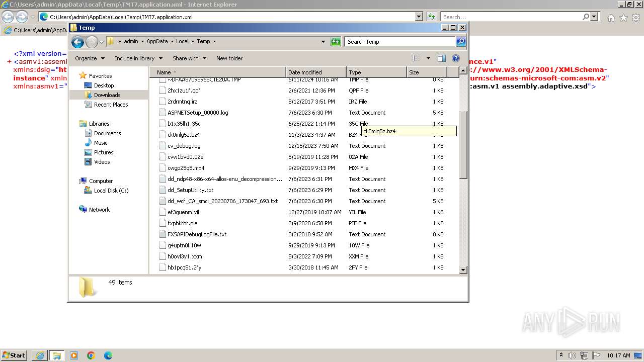Open view options dropdown arrow
Image resolution: width=644 pixels, height=362 pixels.
click(x=428, y=58)
